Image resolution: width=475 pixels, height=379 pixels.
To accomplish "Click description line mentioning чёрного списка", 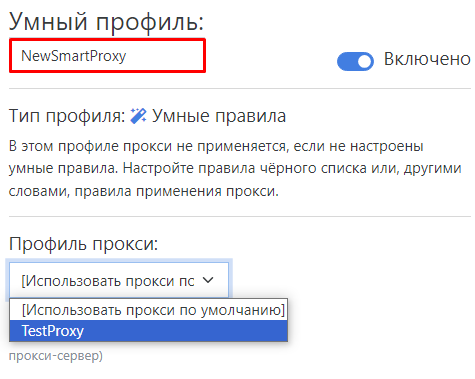I will click(235, 168).
